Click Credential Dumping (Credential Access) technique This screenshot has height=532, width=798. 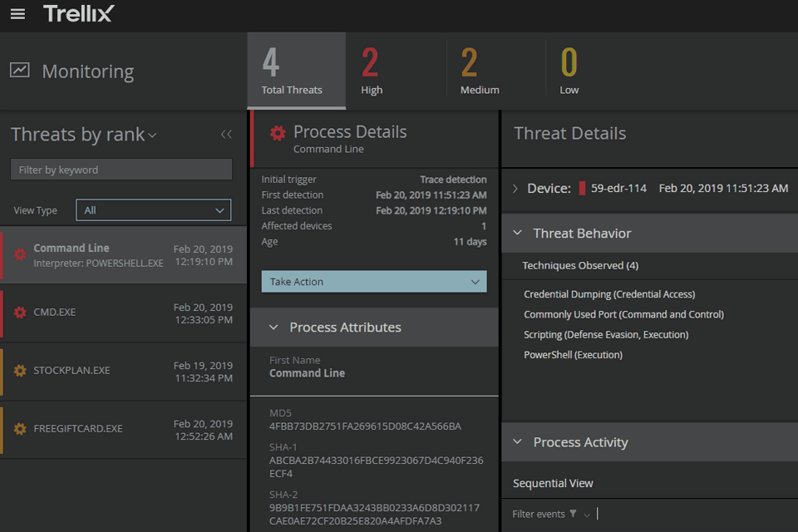(x=609, y=294)
